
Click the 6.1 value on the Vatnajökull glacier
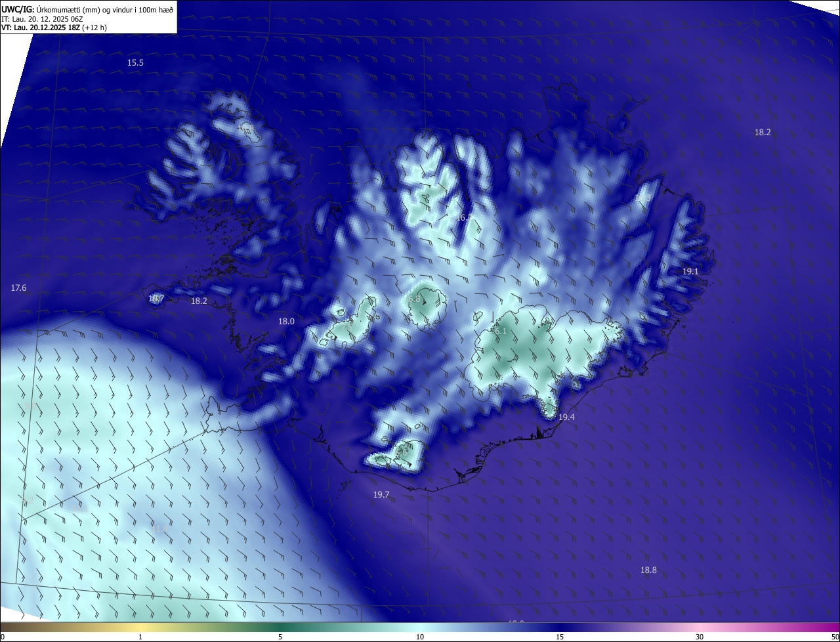[501, 332]
